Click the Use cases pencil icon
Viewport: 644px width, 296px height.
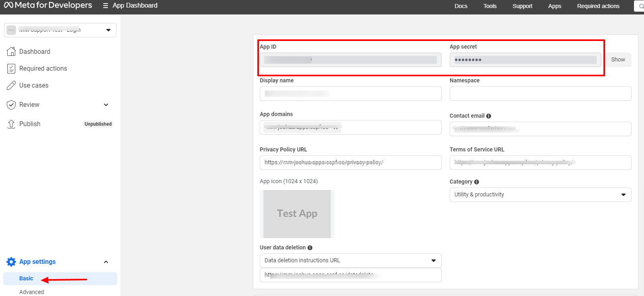pos(11,85)
